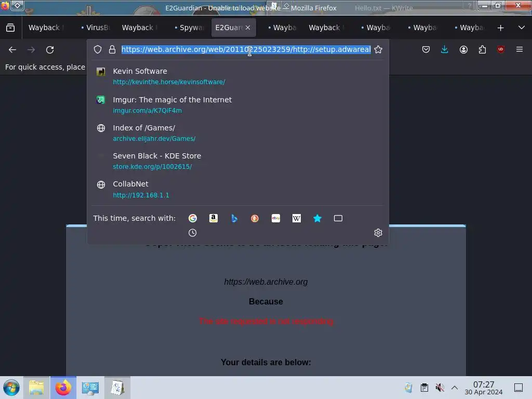
Task: Search in bookmarks via star icon
Action: pyautogui.click(x=317, y=218)
